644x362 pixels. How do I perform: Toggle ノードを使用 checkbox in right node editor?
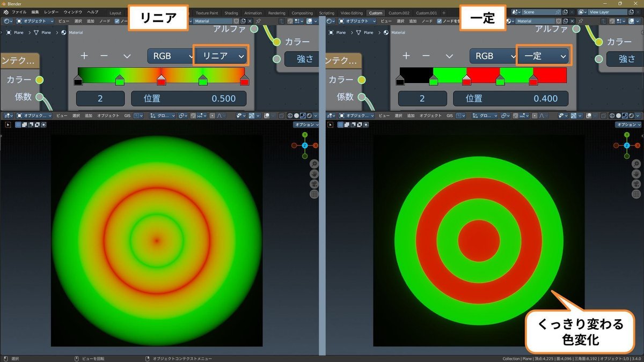pos(440,21)
